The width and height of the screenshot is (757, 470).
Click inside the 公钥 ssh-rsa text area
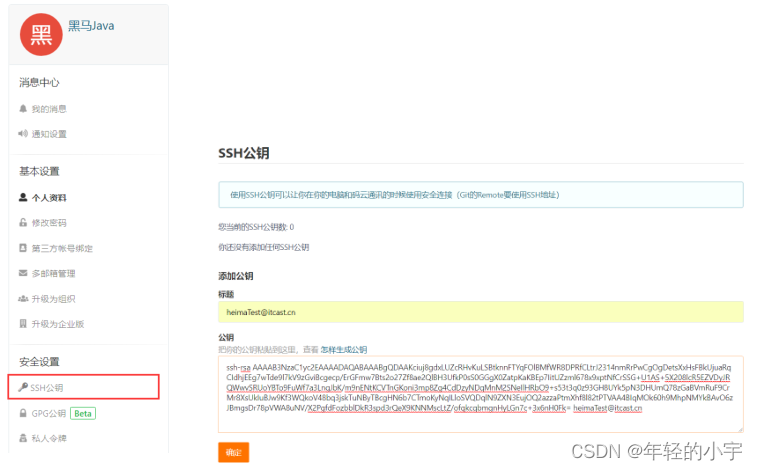coord(480,394)
